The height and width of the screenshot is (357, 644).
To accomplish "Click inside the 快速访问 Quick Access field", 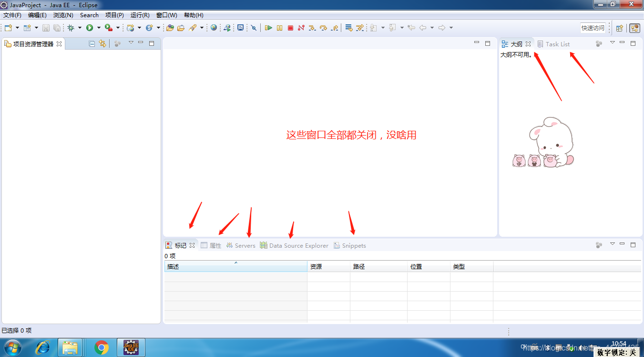I will tap(593, 27).
